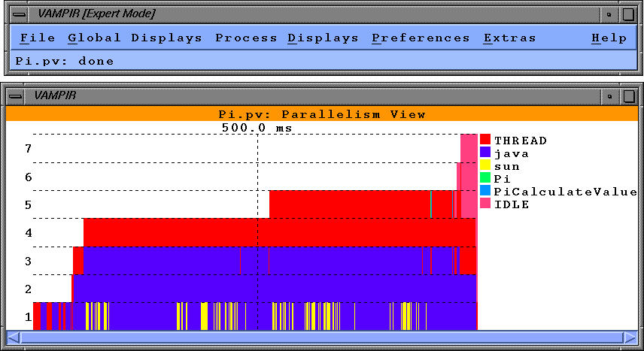Open the Process Displays menu
Screen dimensions: 644x351
pos(287,38)
